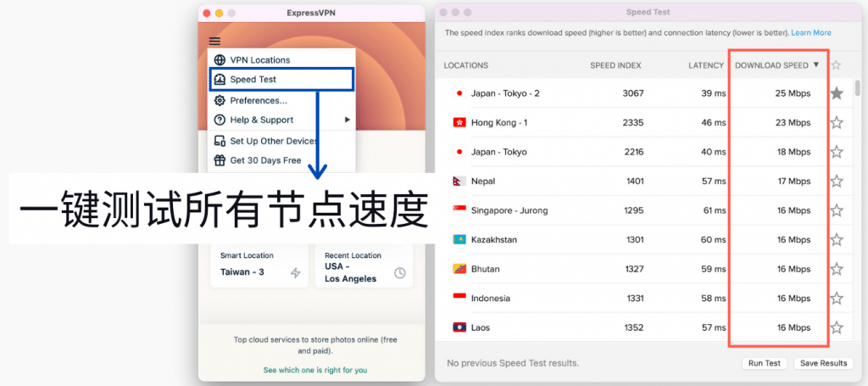Click the 25 Mbps download speed value
This screenshot has height=386, width=868.
point(793,93)
